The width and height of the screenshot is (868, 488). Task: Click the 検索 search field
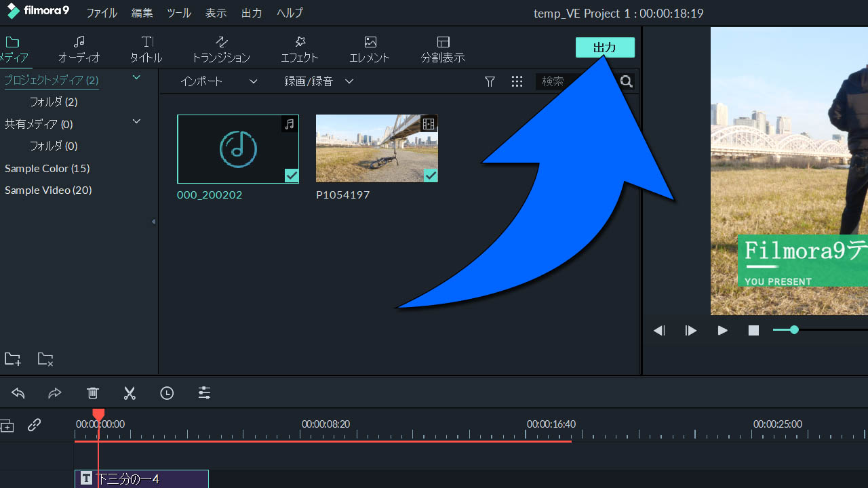coord(576,81)
